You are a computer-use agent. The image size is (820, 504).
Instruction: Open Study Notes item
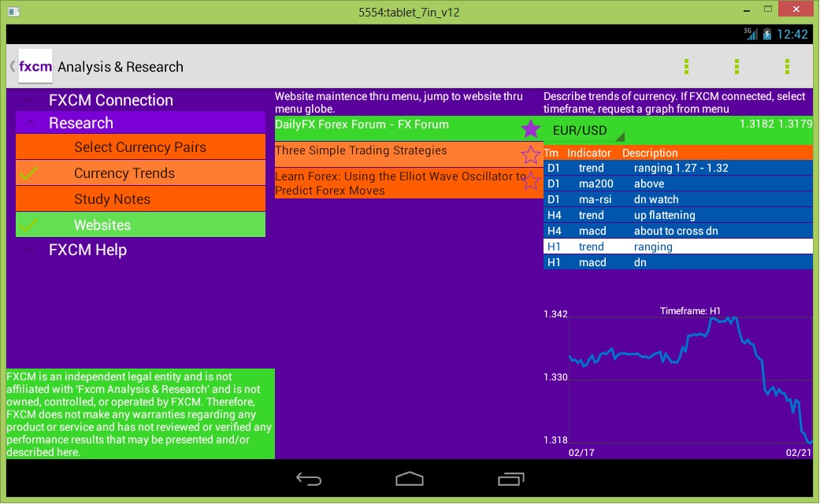(x=141, y=198)
